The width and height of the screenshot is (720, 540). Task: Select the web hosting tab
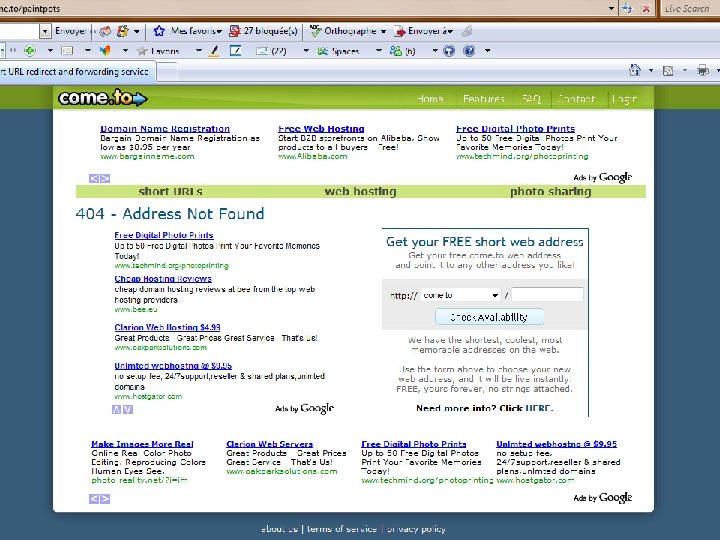click(360, 191)
